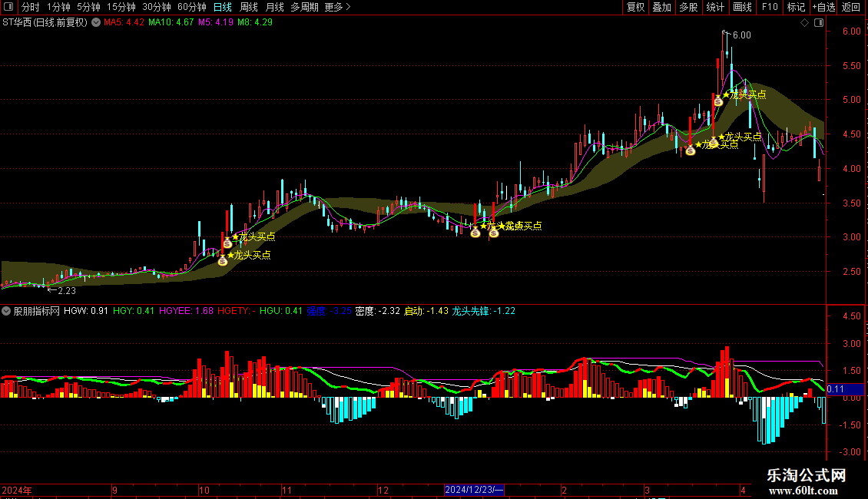Click the 标记 mark button
The width and height of the screenshot is (868, 499).
click(796, 7)
